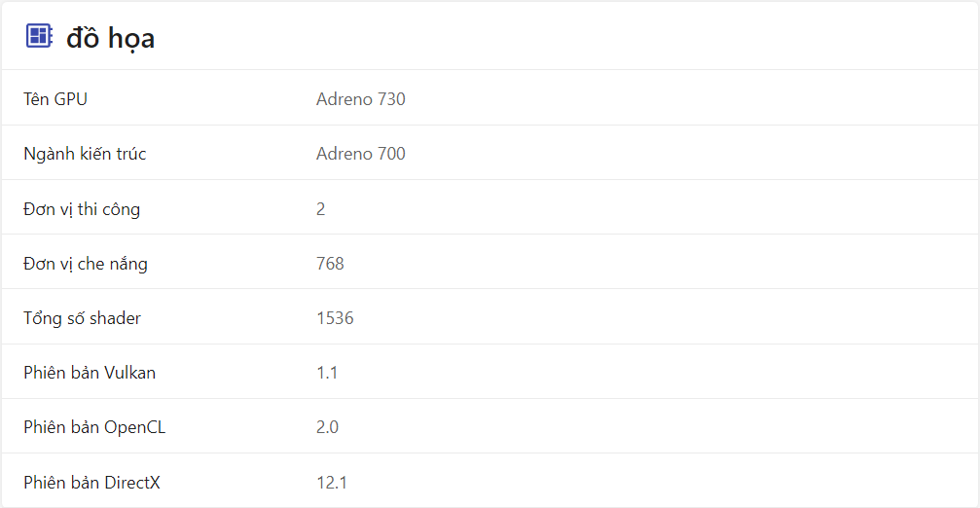980x508 pixels.
Task: Click the Đơn vị thi công label
Action: pos(82,208)
